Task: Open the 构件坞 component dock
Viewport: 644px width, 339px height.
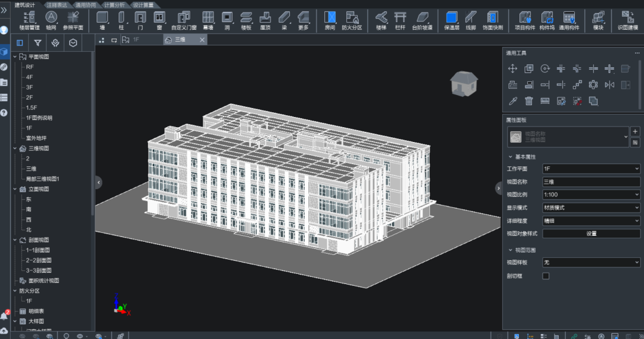Action: click(547, 20)
